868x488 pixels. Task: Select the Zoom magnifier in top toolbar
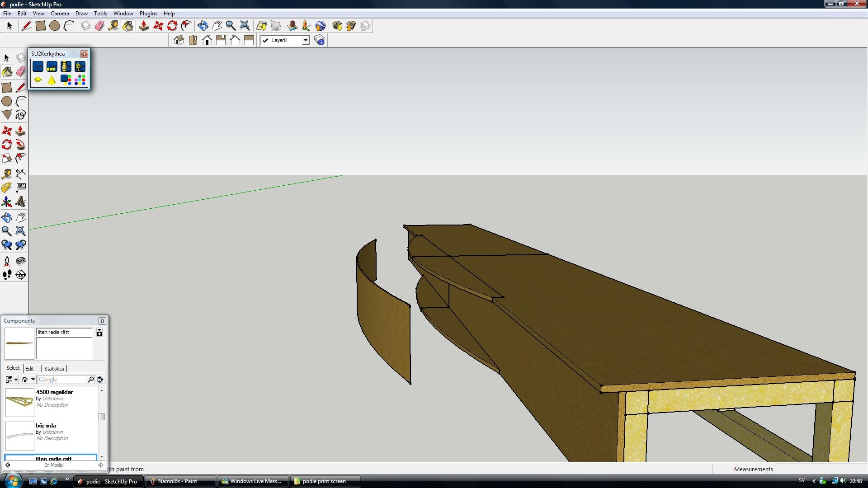click(x=231, y=26)
